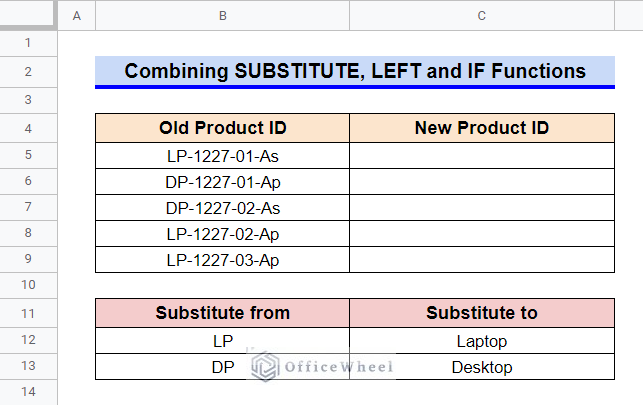Select the 'New Product ID' header cell

(x=482, y=128)
